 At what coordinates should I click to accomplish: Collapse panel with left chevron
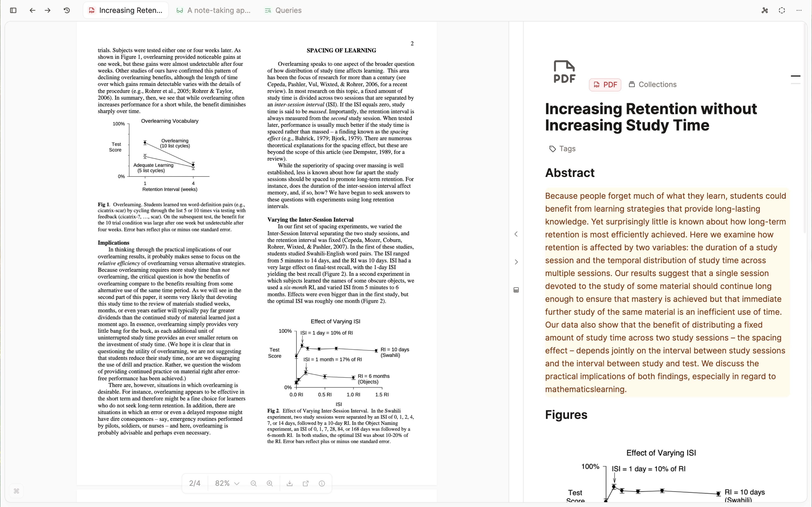(516, 234)
